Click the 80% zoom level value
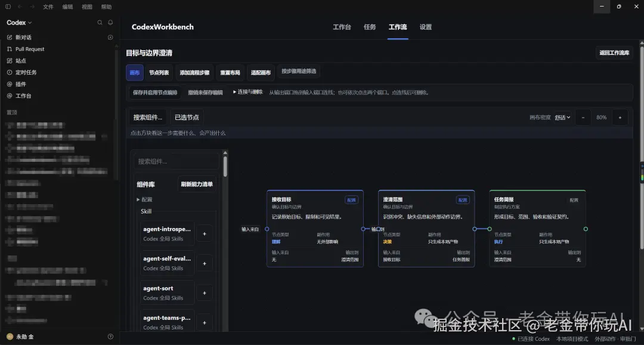 pos(601,118)
